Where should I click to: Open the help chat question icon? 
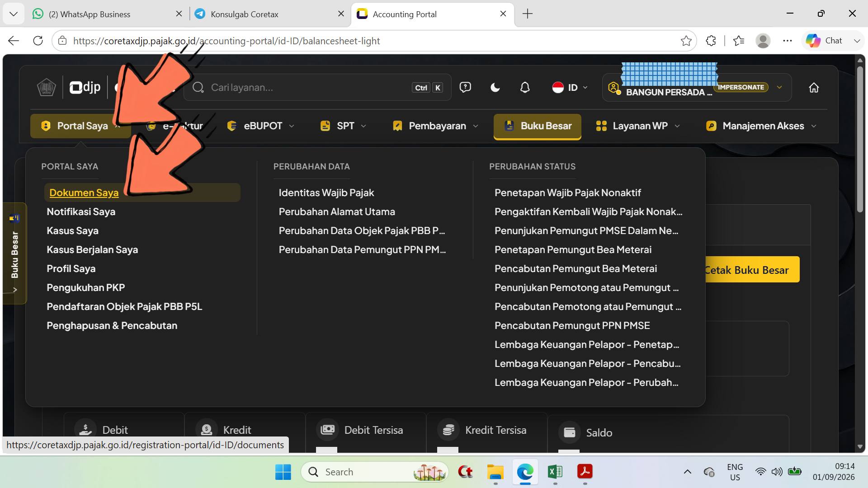point(465,87)
